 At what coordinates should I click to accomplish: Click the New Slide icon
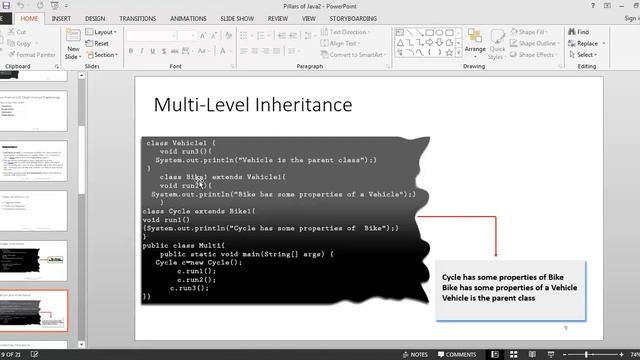tap(73, 35)
